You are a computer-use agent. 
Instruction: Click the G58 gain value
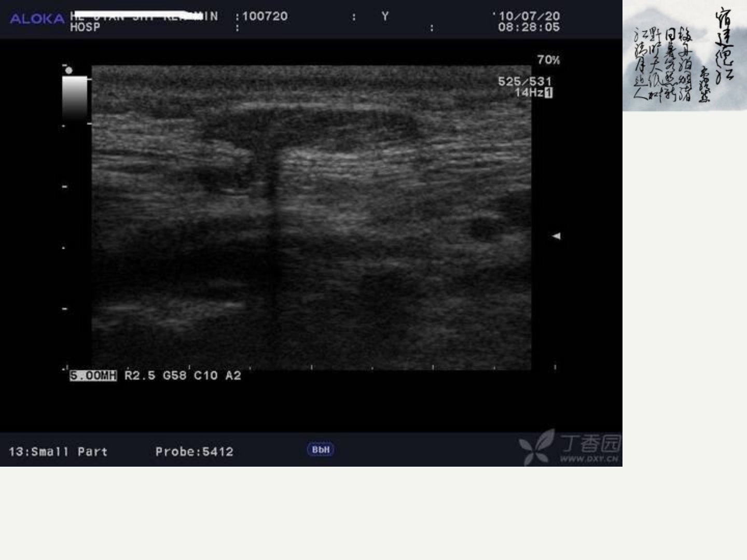pyautogui.click(x=174, y=375)
